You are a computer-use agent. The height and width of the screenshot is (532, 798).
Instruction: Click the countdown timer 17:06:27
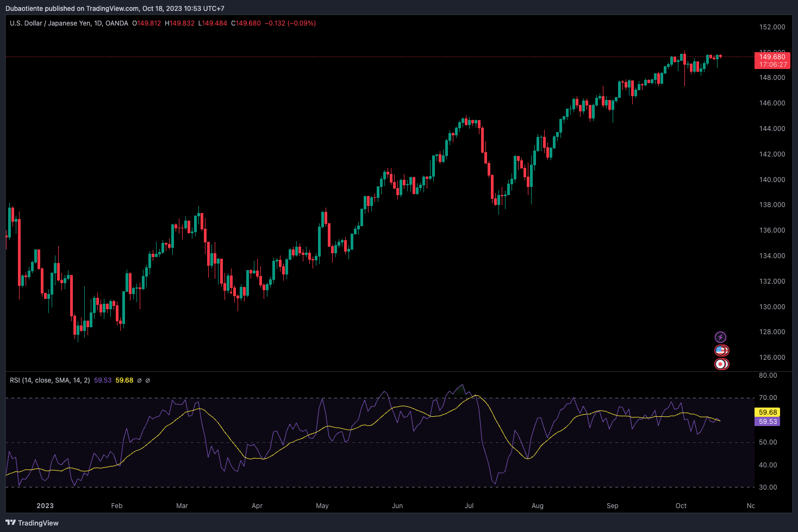pyautogui.click(x=772, y=65)
